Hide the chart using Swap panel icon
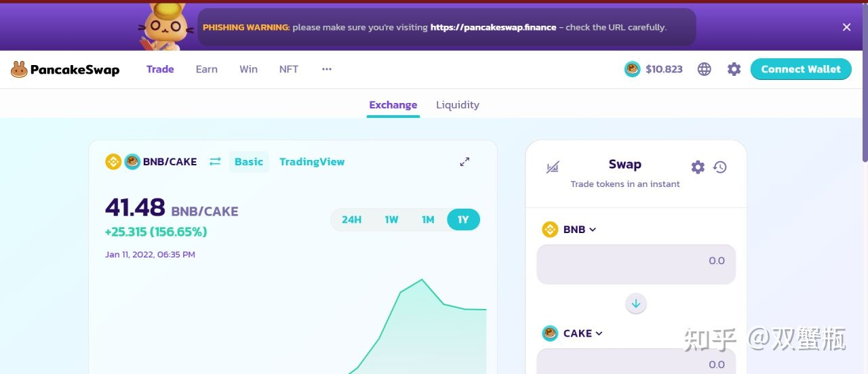The width and height of the screenshot is (868, 374). [x=553, y=167]
